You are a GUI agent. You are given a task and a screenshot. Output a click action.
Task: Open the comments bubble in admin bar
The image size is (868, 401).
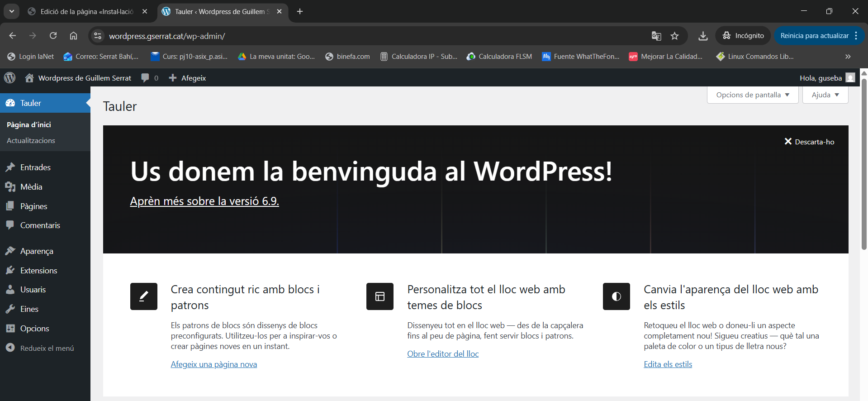click(150, 78)
